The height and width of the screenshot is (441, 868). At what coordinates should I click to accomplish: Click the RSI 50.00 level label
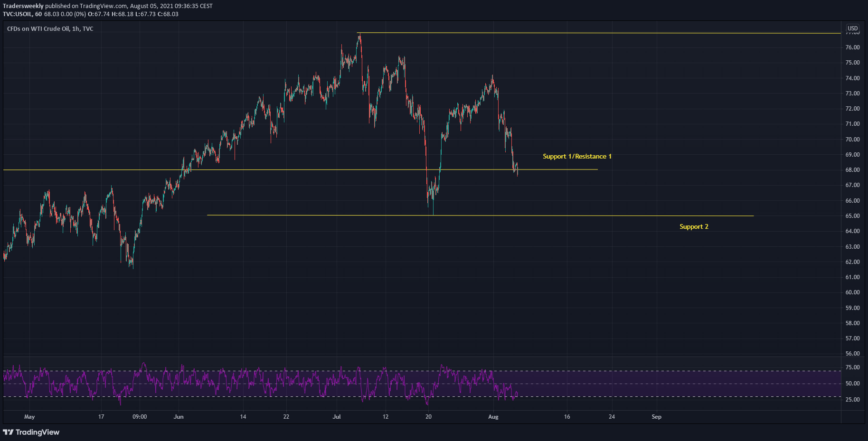tap(852, 384)
